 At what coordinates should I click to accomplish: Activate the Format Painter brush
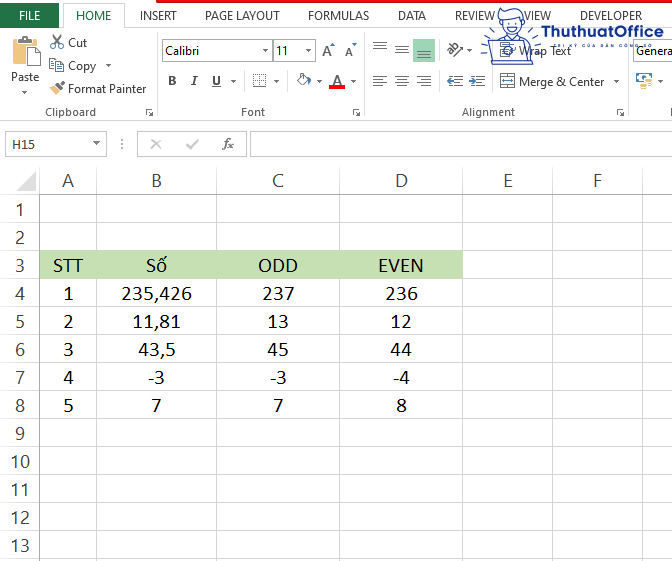tap(98, 89)
